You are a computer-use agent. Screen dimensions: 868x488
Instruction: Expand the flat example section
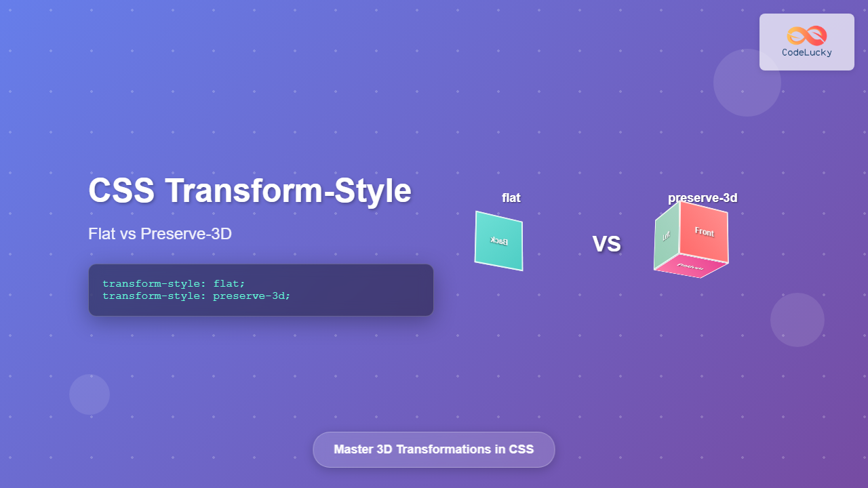[x=511, y=198]
